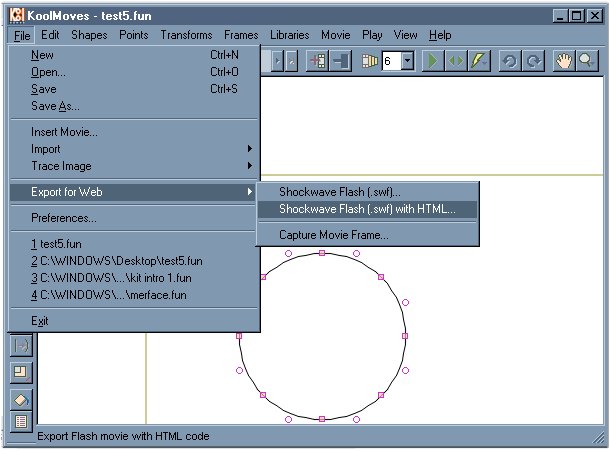Image resolution: width=610 pixels, height=450 pixels.
Task: Open the Transforms menu
Action: click(186, 35)
